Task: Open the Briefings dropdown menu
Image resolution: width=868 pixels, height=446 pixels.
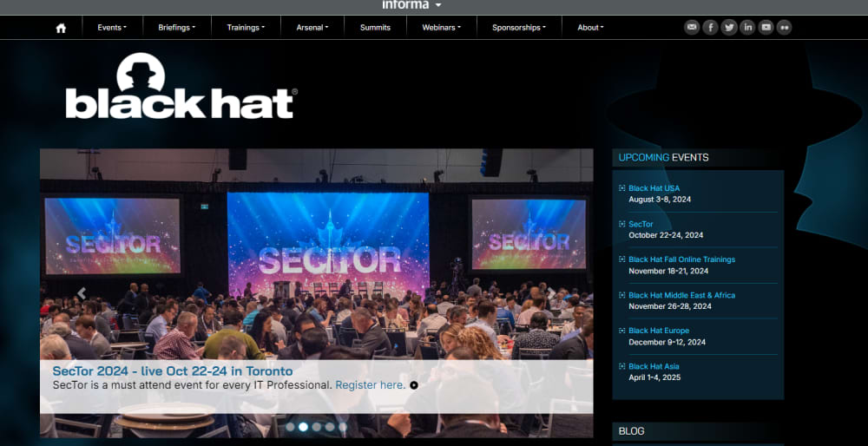Action: pyautogui.click(x=176, y=27)
